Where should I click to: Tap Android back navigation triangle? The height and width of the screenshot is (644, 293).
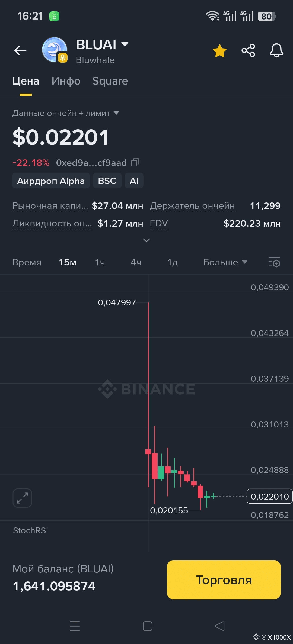pos(219,626)
